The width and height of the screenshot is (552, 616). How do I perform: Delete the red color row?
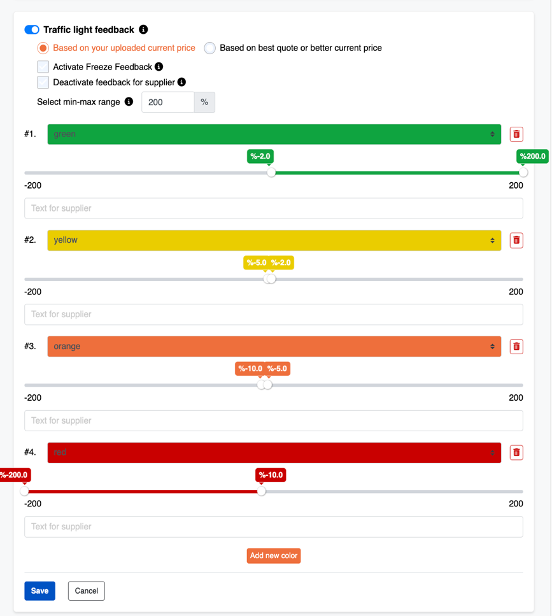click(516, 453)
